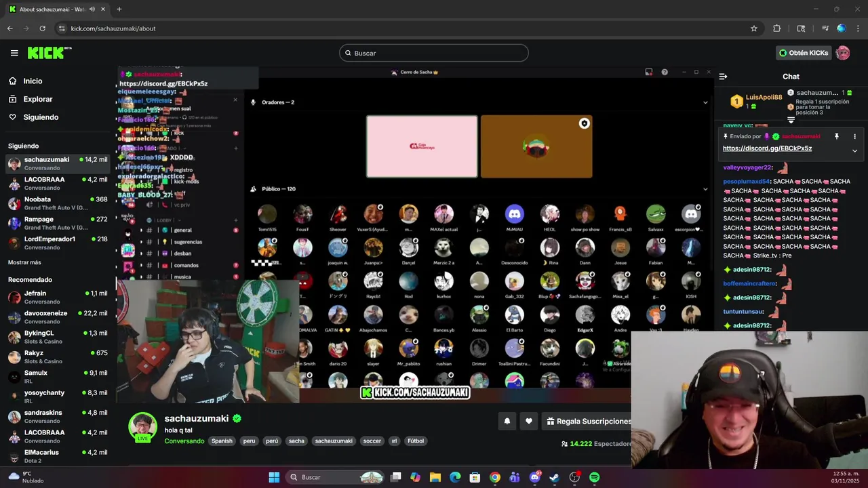Click Mostrar más under Siguiendo
868x488 pixels.
tap(24, 262)
